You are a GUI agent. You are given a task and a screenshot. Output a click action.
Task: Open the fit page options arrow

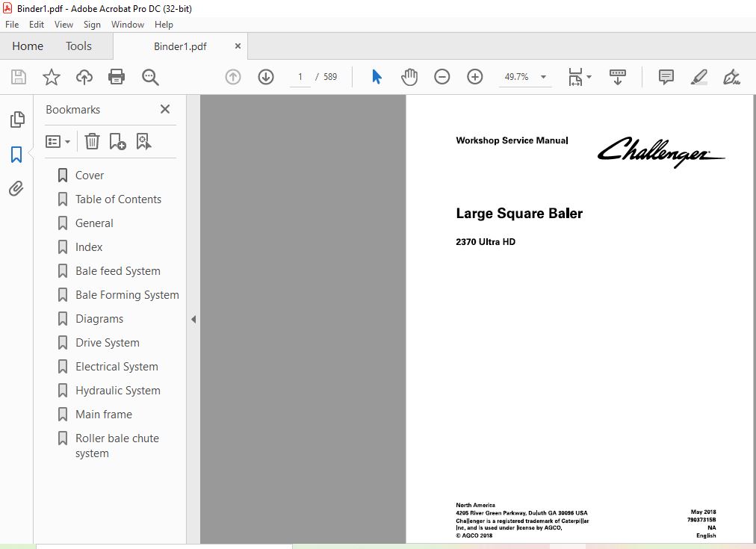coord(589,77)
